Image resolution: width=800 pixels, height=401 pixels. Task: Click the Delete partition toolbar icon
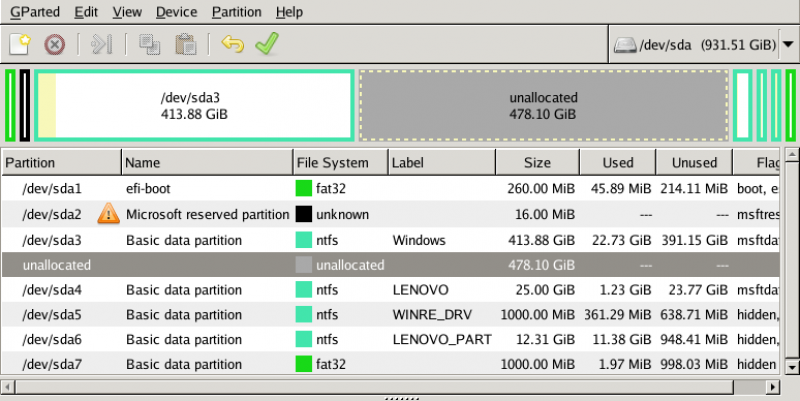[55, 44]
